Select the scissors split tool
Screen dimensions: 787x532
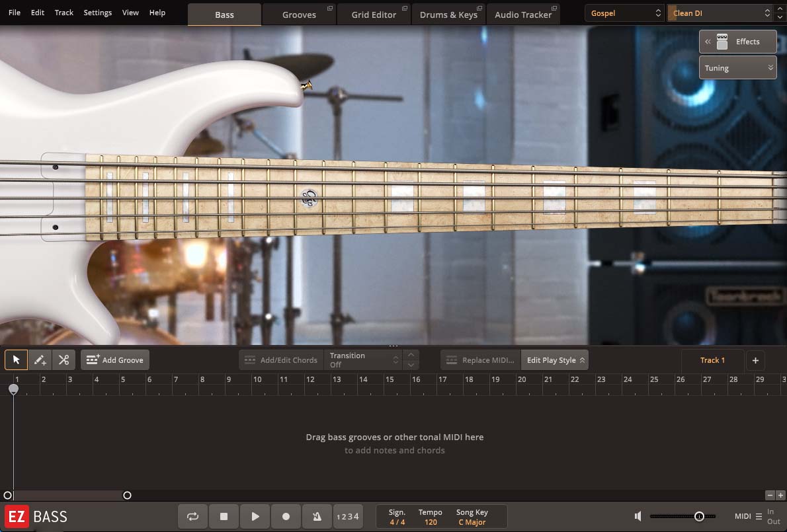click(x=63, y=360)
